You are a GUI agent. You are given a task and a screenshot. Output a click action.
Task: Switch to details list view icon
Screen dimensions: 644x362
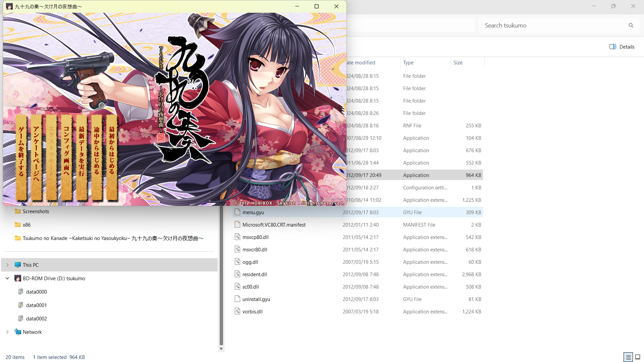[628, 357]
